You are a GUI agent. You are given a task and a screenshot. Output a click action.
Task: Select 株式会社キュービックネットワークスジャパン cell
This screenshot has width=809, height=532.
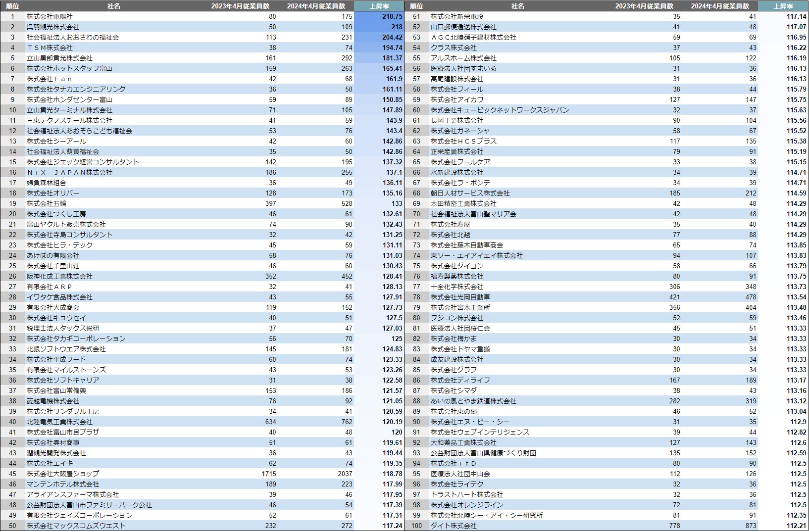tap(500, 110)
